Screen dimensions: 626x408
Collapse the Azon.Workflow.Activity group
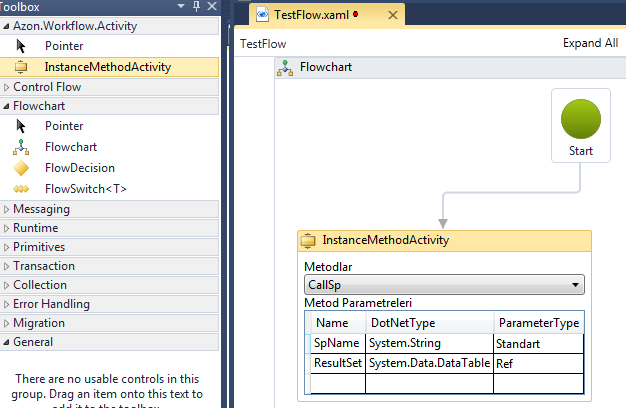[x=6, y=26]
